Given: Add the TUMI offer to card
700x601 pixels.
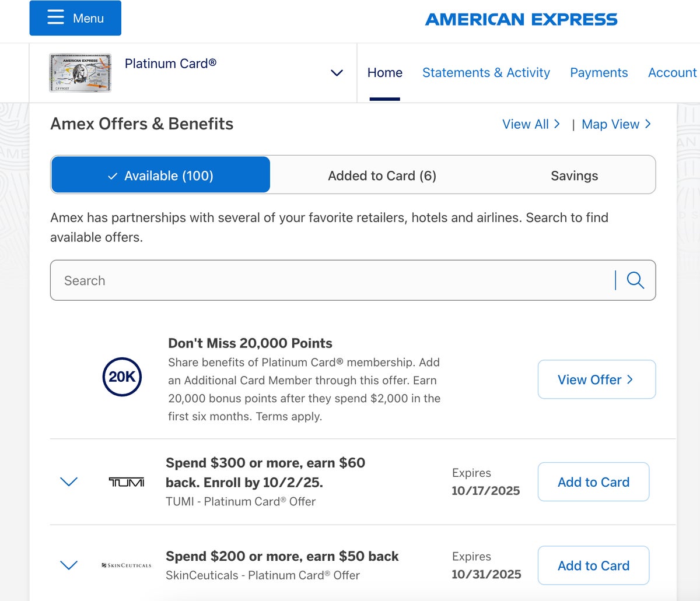Looking at the screenshot, I should (x=593, y=482).
